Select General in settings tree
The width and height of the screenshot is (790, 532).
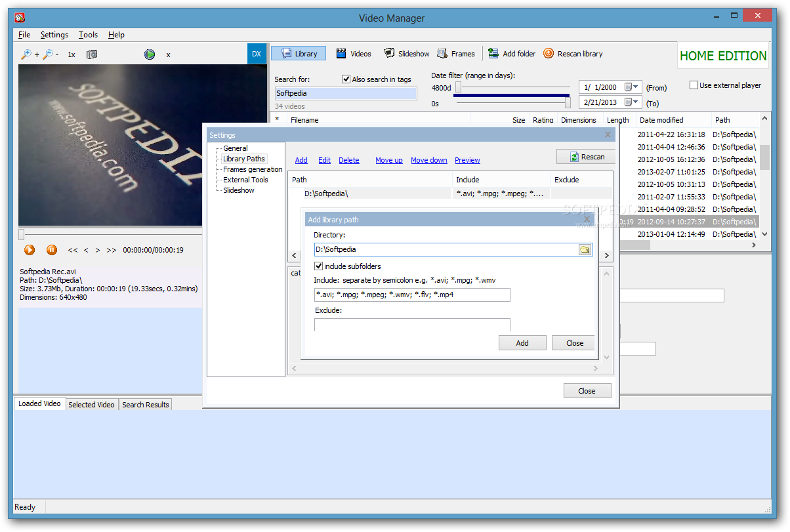pyautogui.click(x=236, y=148)
